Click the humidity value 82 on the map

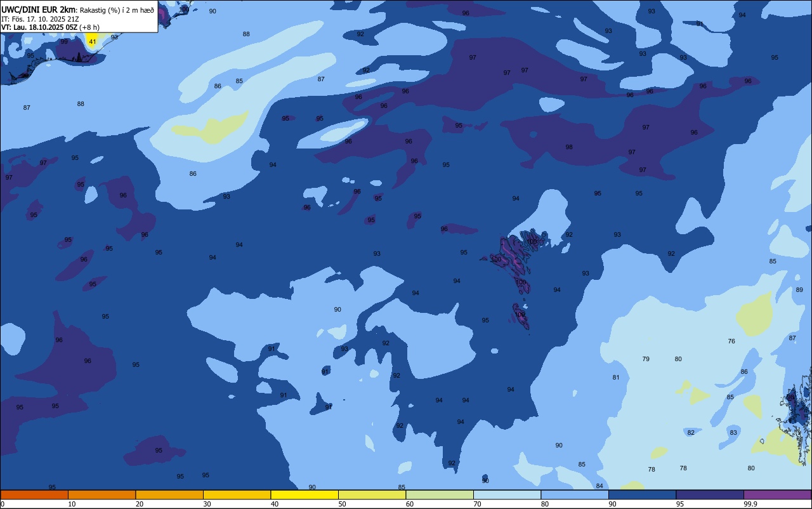691,433
